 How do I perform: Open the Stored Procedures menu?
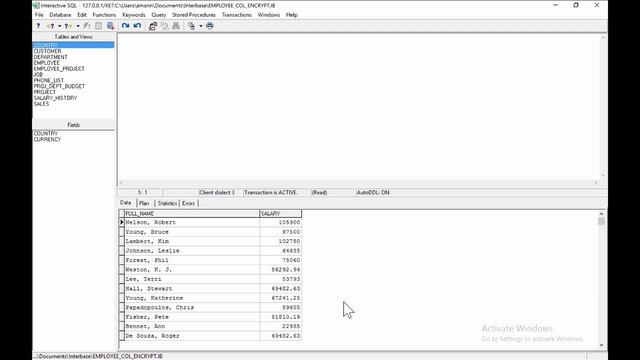[194, 15]
